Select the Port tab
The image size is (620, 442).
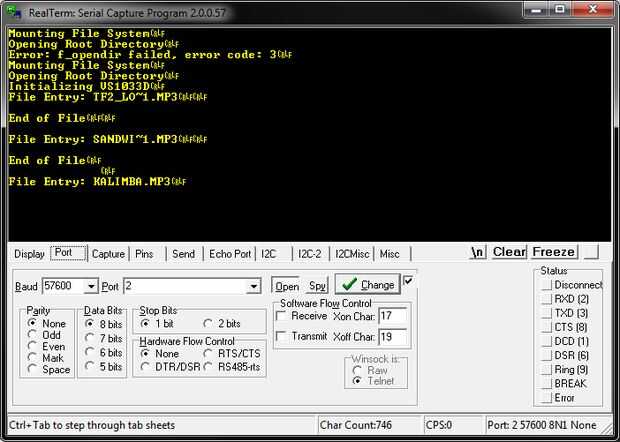click(68, 253)
